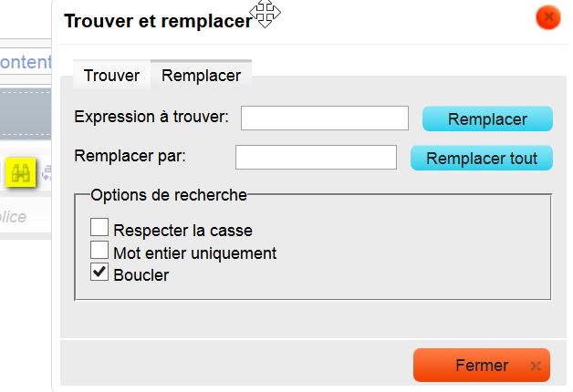Click the Content tab behind the dialog
The height and width of the screenshot is (392, 573).
point(26,62)
